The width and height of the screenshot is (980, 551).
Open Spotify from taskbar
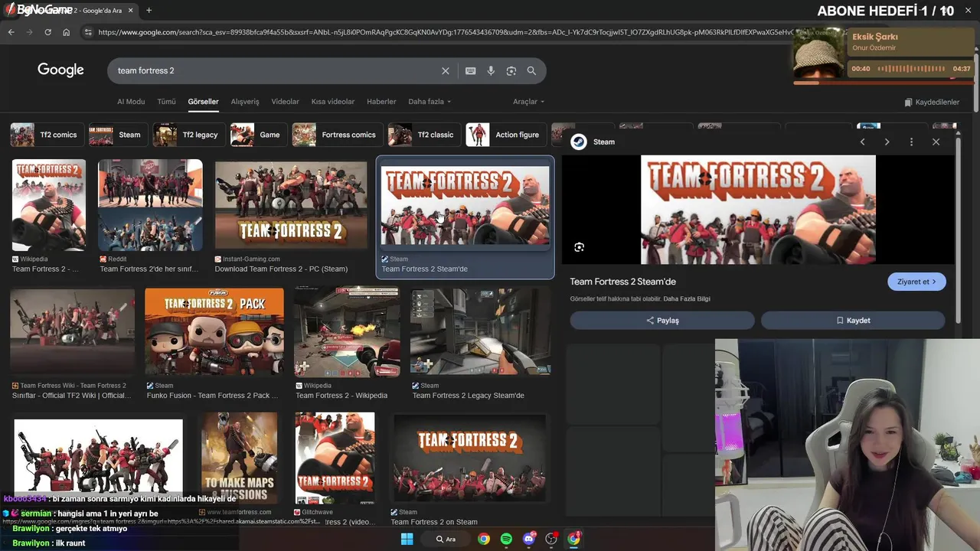point(506,539)
